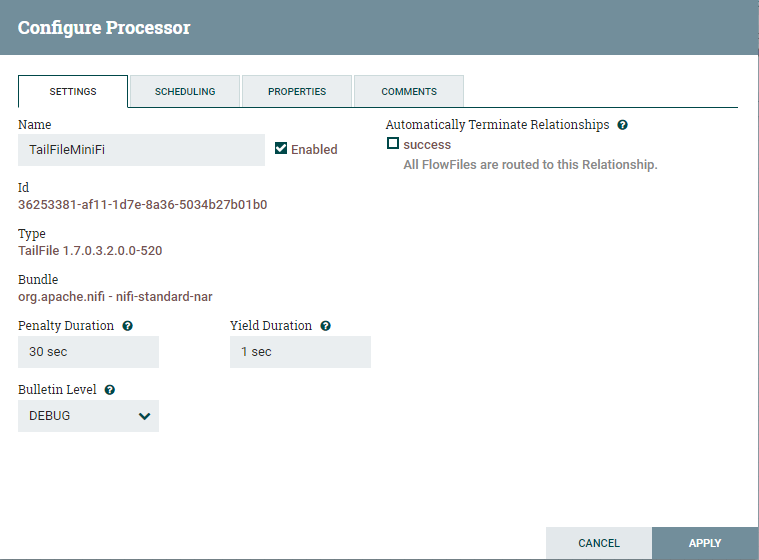This screenshot has width=759, height=560.
Task: Switch to the Scheduling tab
Action: pyautogui.click(x=185, y=91)
